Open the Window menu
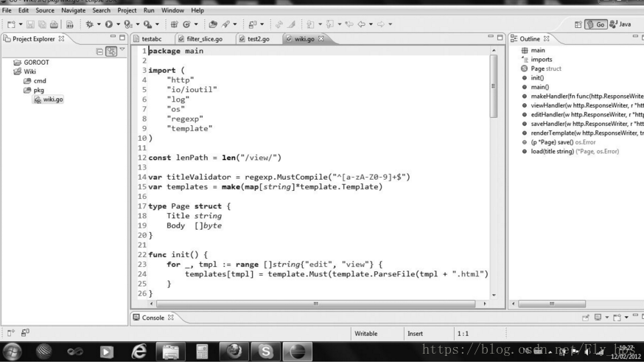 [172, 10]
